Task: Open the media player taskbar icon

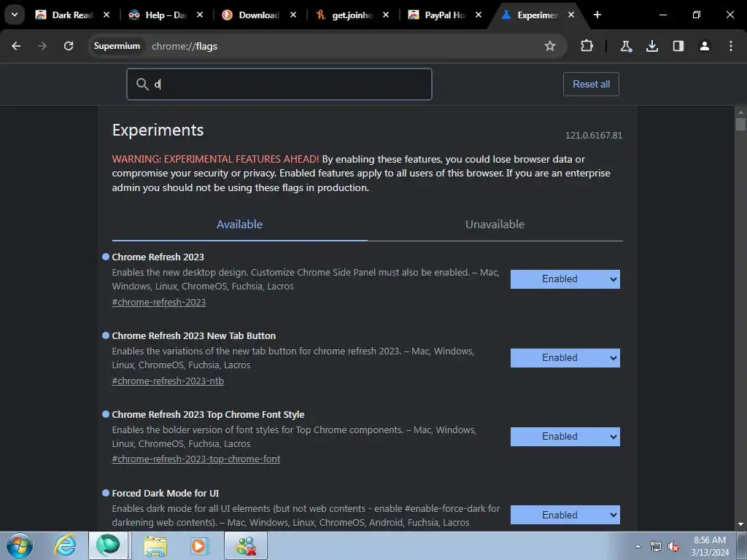Action: pos(199,545)
